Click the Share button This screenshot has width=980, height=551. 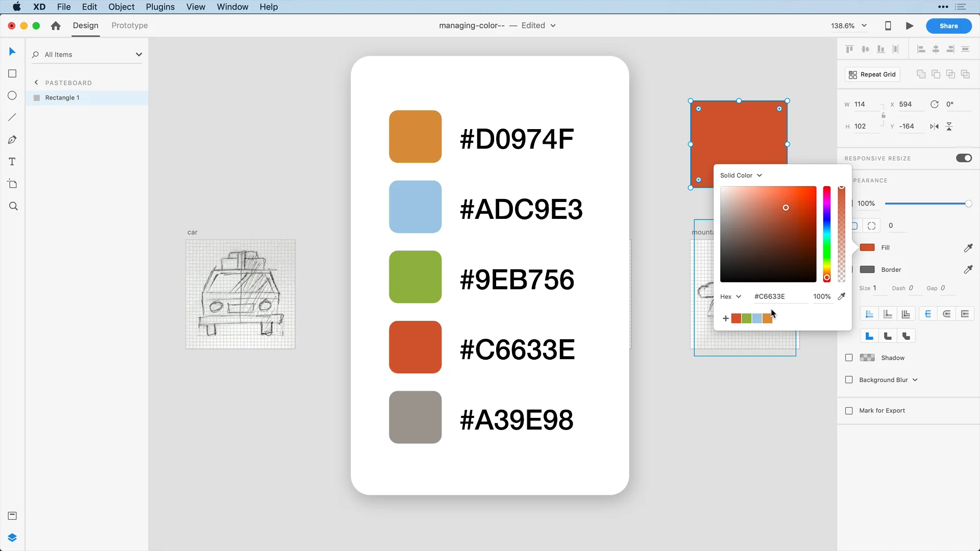click(949, 26)
